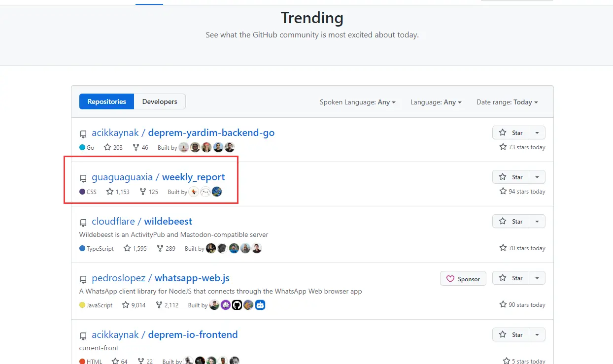Viewport: 613px width, 364px height.
Task: Open the pedroslopez / whatsapp-web.js repository
Action: coord(161,278)
